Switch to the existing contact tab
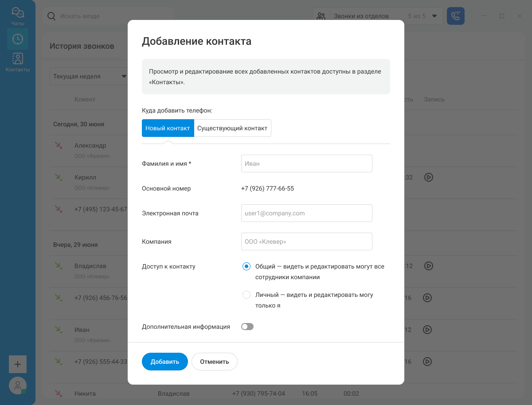The height and width of the screenshot is (405, 532). (x=232, y=128)
